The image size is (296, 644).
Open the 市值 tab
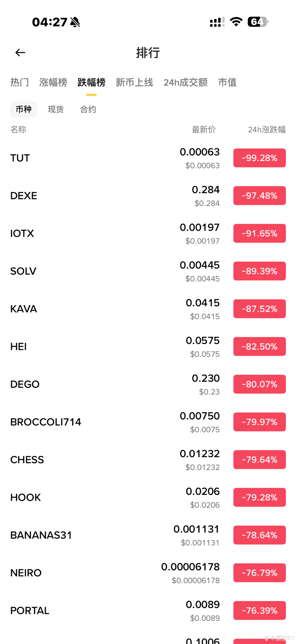pos(227,83)
